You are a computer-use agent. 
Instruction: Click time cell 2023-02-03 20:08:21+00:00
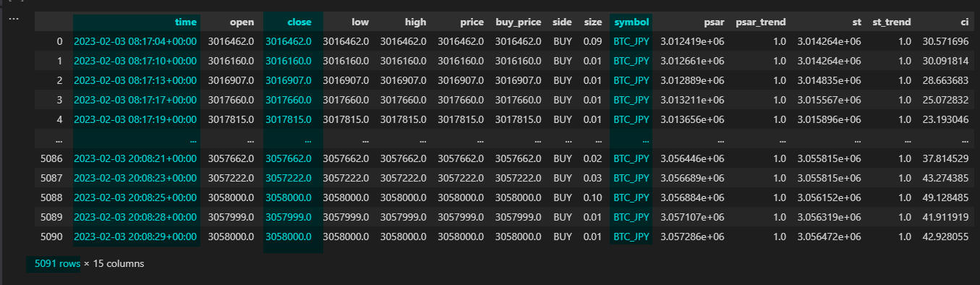(x=135, y=158)
